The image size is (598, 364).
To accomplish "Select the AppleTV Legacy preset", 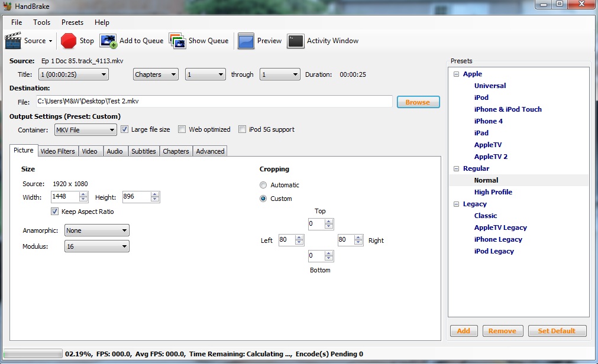I will point(500,227).
